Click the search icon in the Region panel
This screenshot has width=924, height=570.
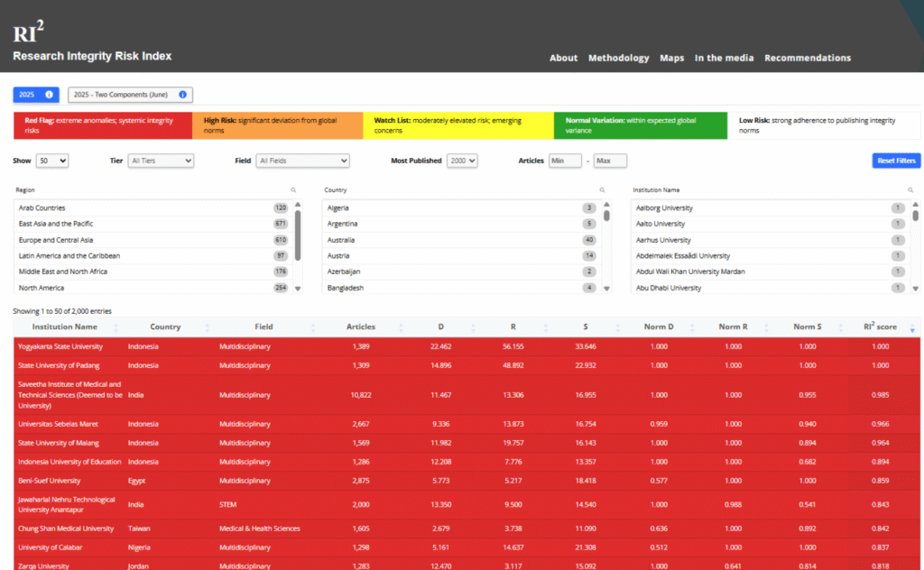tap(293, 190)
